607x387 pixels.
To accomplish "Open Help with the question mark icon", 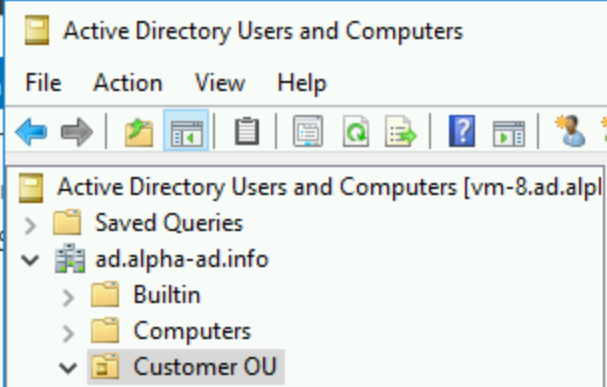I will (x=462, y=131).
